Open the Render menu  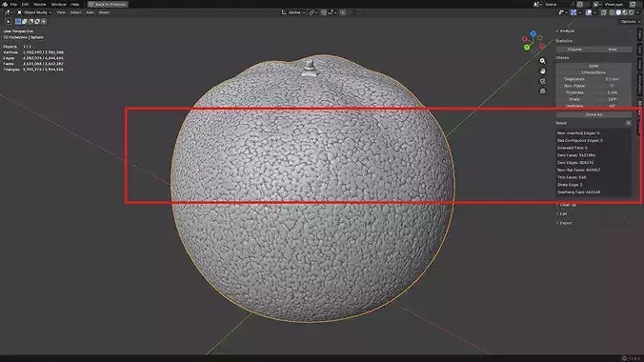[40, 4]
